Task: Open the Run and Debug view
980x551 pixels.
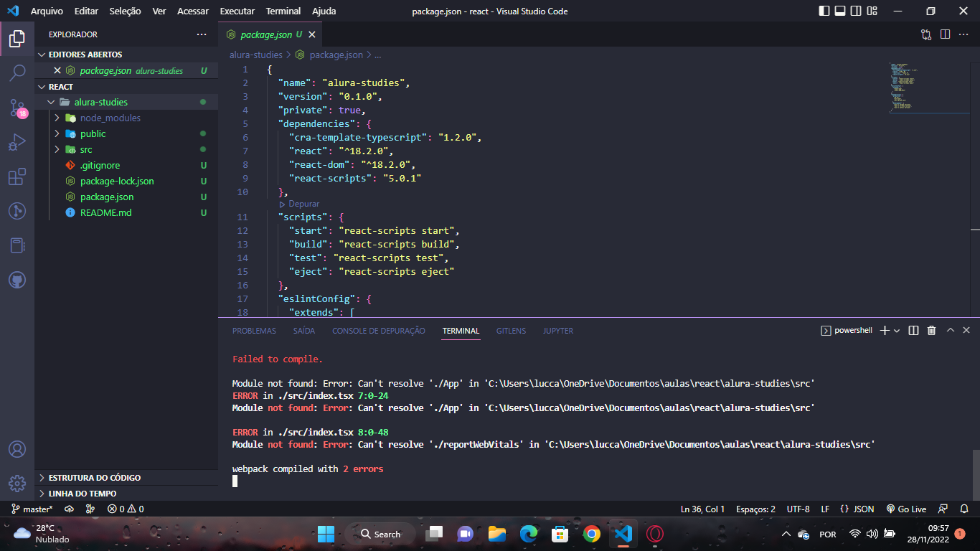Action: coord(17,142)
